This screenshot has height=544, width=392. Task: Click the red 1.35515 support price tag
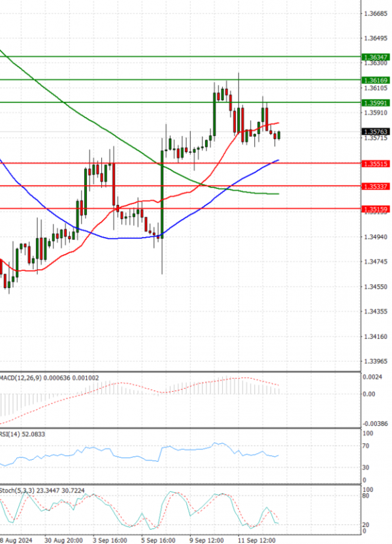(376, 164)
